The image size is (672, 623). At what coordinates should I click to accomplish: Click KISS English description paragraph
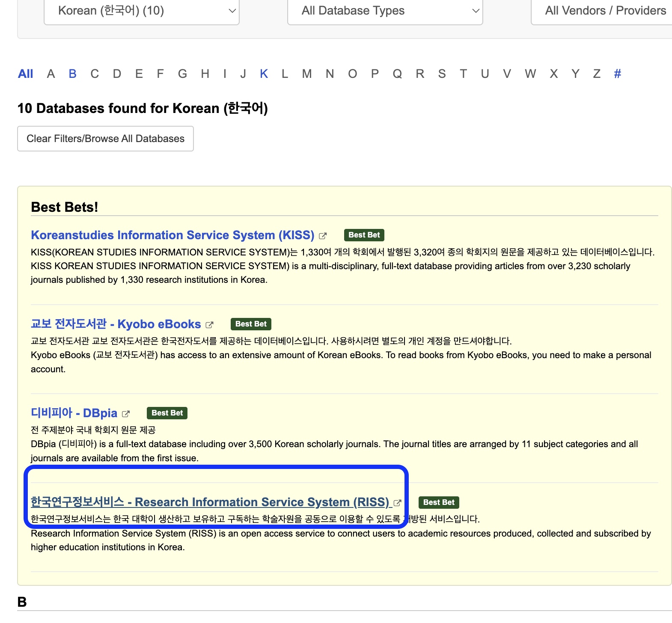(x=330, y=273)
